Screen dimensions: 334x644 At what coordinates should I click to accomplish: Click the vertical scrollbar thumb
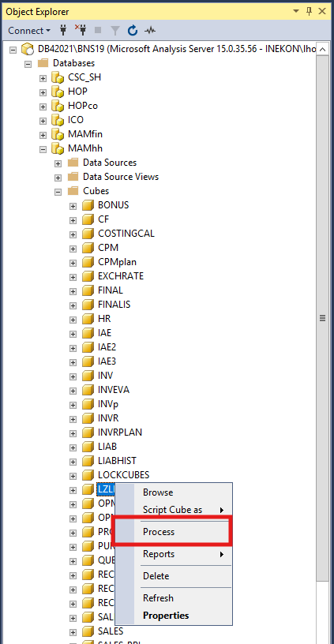click(x=322, y=318)
